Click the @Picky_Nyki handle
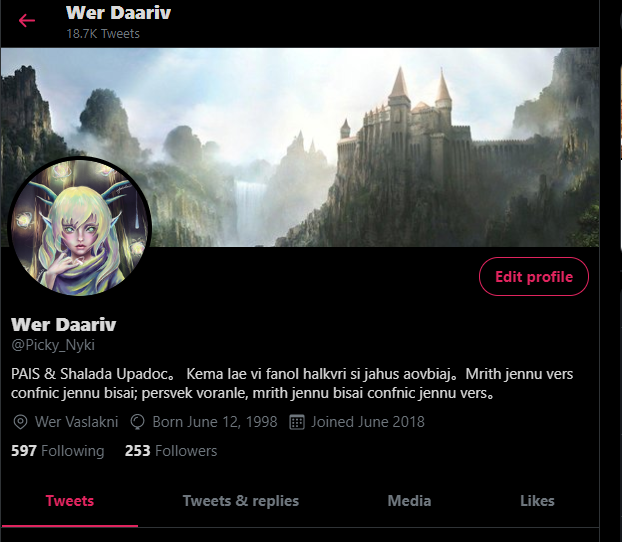Screen dimensions: 622x542 click(53, 345)
